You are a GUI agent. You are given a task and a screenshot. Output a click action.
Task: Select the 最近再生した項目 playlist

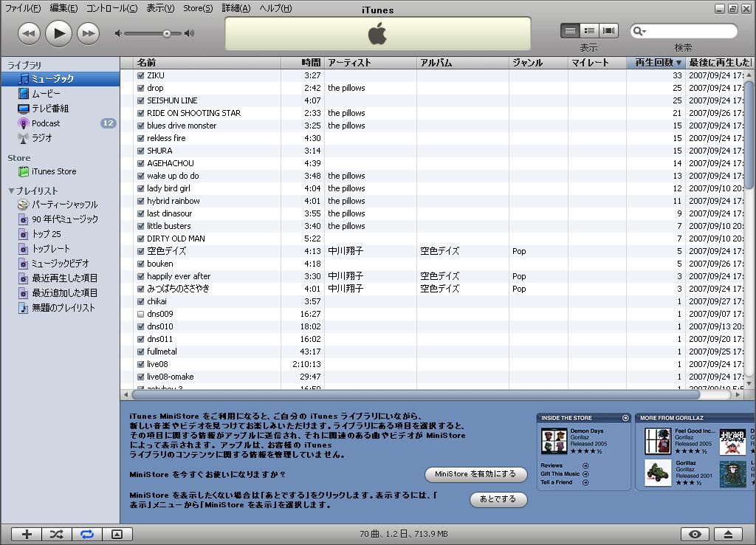click(x=61, y=278)
